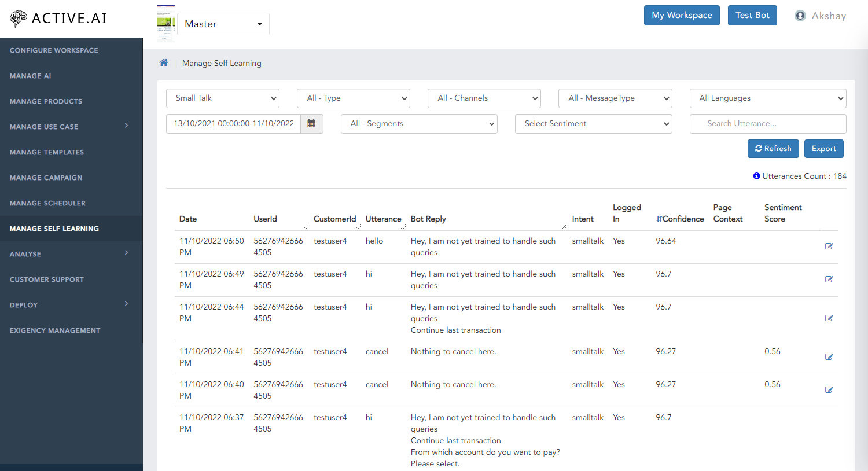
Task: Click the My Workspace button
Action: coord(682,16)
